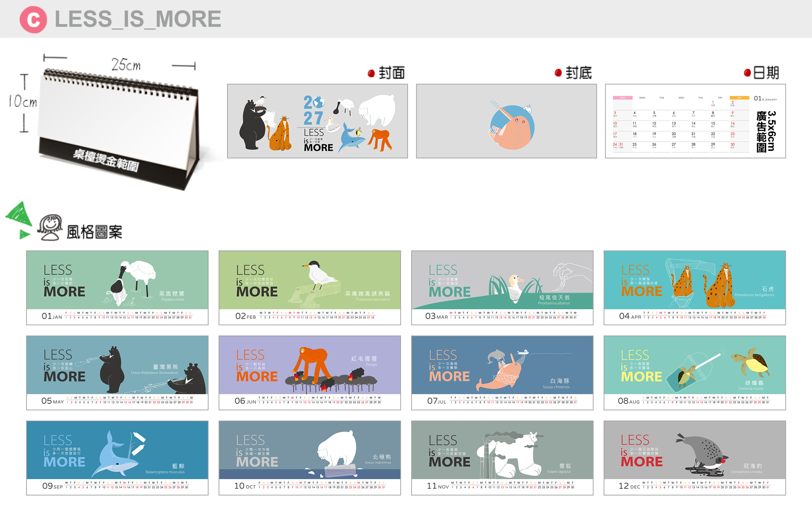Select the 04 APR leopard cat card
812x518 pixels.
pos(695,288)
